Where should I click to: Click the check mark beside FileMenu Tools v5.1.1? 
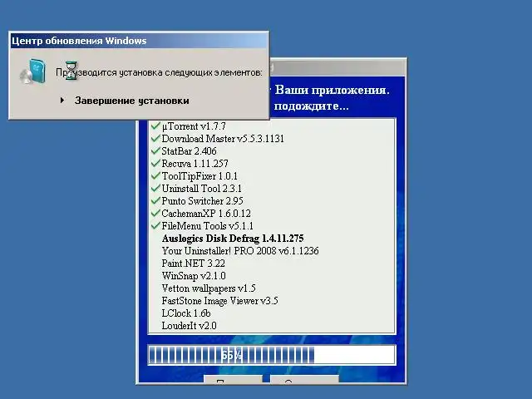(x=155, y=225)
